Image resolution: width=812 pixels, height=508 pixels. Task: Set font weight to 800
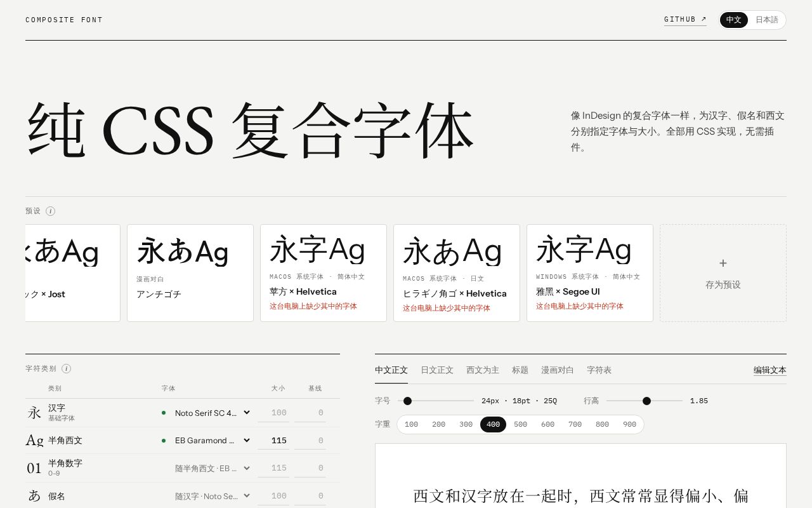pyautogui.click(x=602, y=424)
